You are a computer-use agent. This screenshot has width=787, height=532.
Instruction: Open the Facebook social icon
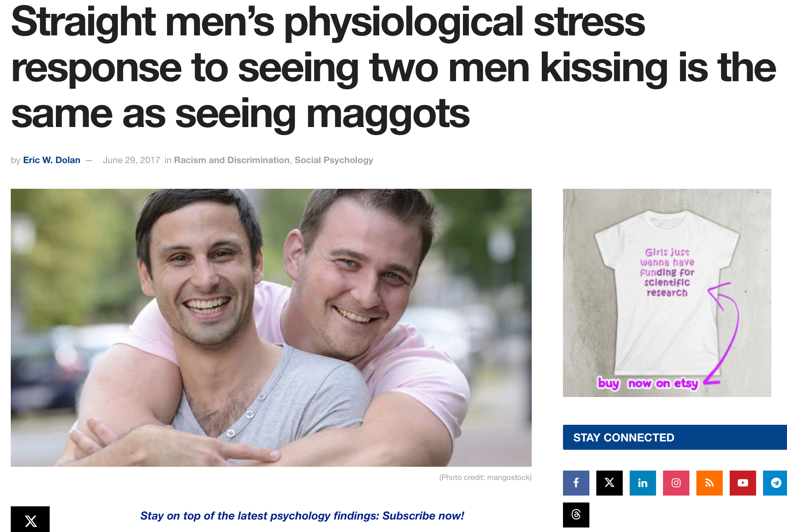click(576, 483)
